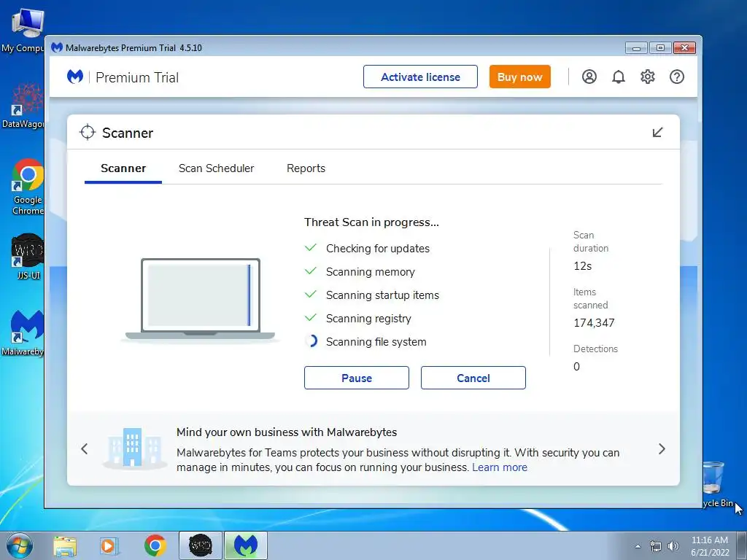
Task: Open the Reports tab
Action: [x=306, y=168]
